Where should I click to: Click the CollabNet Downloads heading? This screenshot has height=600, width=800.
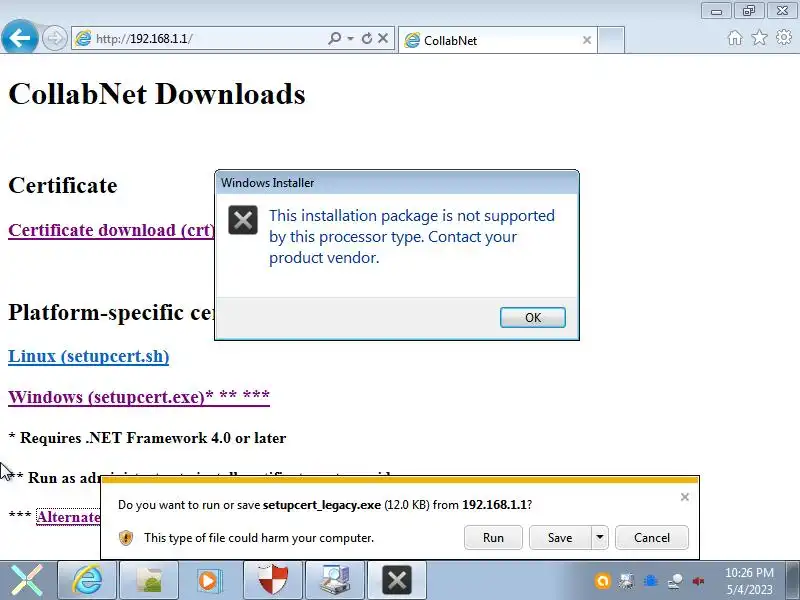point(157,94)
